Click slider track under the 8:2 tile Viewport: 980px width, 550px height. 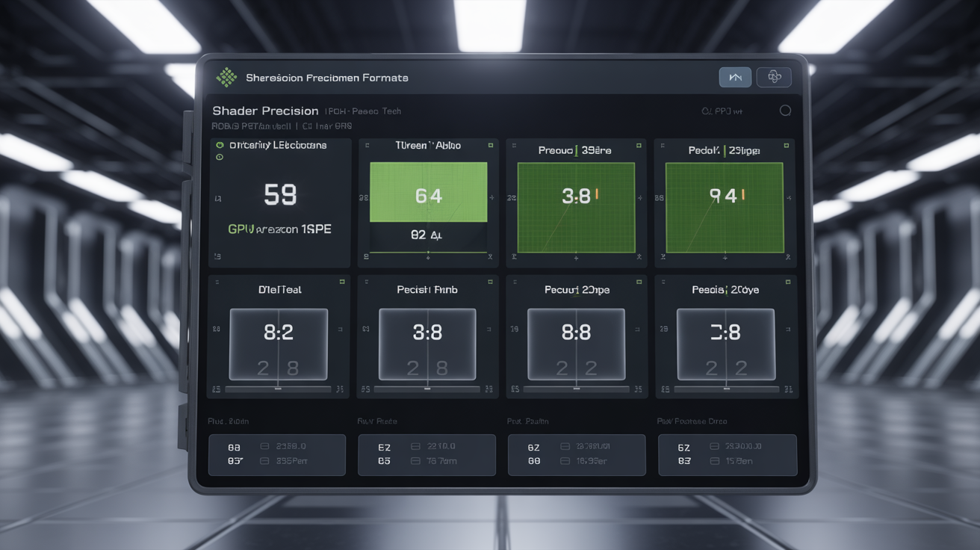278,389
